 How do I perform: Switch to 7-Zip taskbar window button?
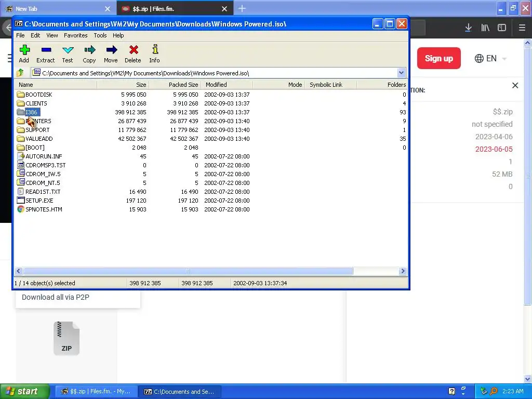click(180, 391)
